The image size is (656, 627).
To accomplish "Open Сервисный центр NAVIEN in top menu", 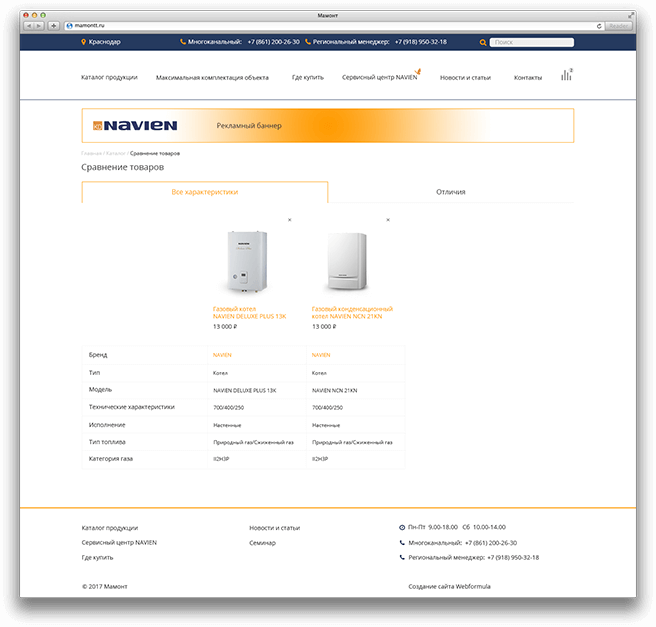I will [379, 77].
